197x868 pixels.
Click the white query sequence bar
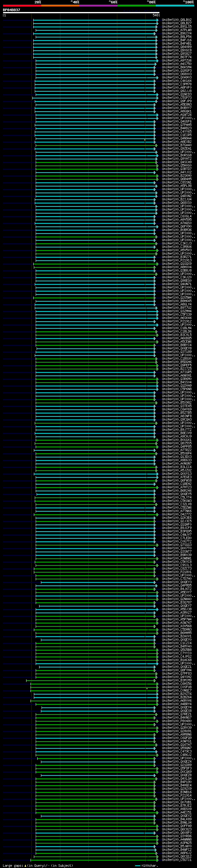click(x=81, y=12)
